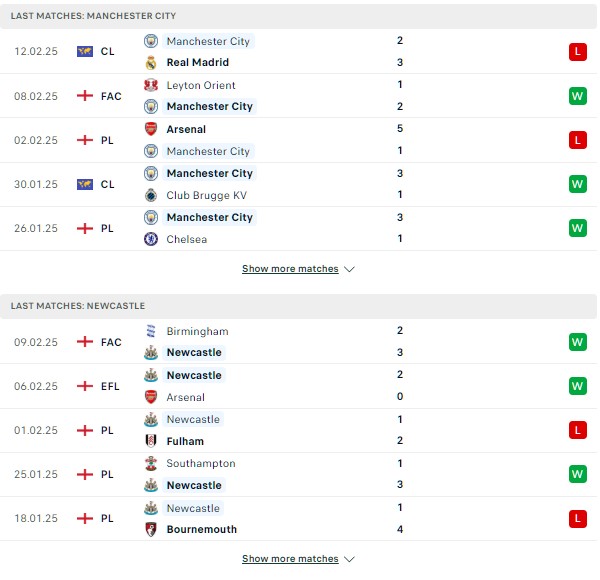
Task: Click the Bournemouth team name
Action: click(202, 529)
